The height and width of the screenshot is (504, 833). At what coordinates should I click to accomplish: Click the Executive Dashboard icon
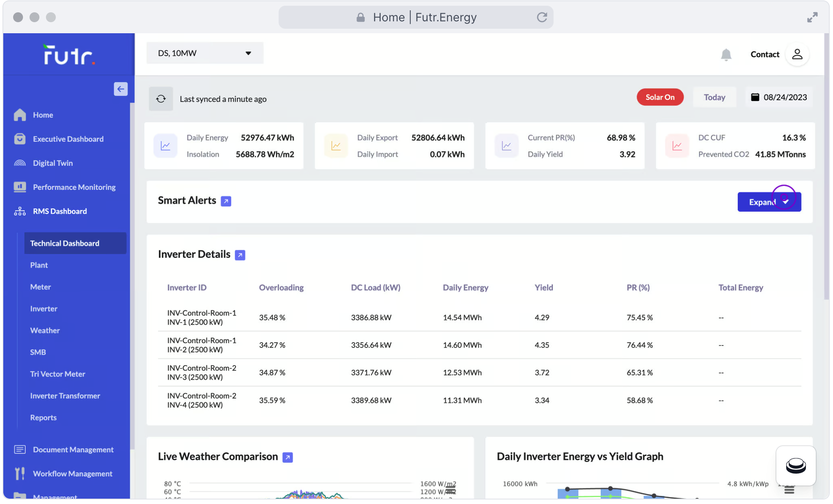20,139
